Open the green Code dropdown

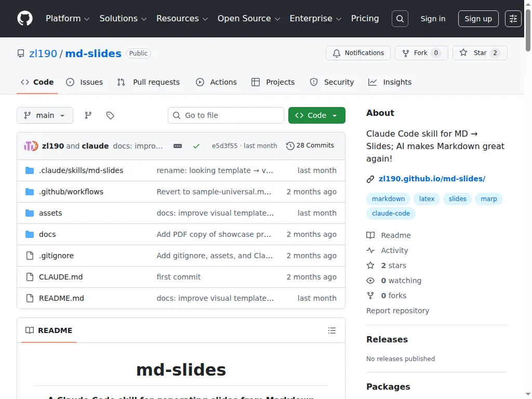[316, 115]
